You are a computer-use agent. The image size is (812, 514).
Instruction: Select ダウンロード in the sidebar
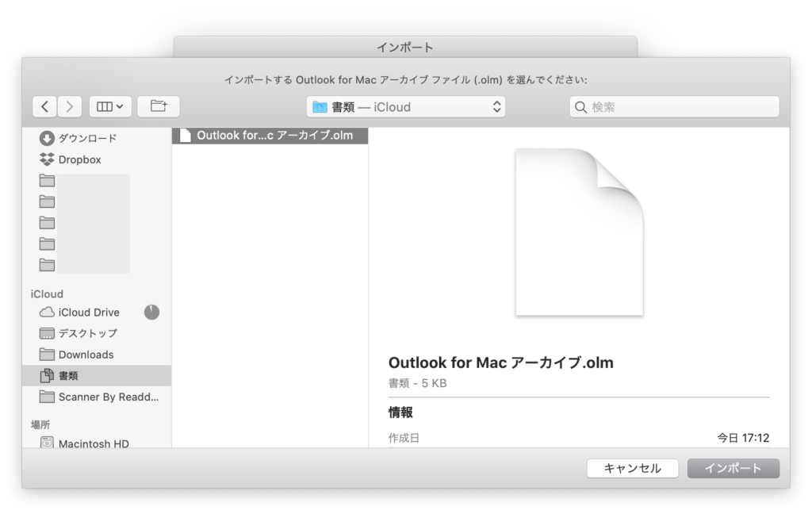point(96,138)
